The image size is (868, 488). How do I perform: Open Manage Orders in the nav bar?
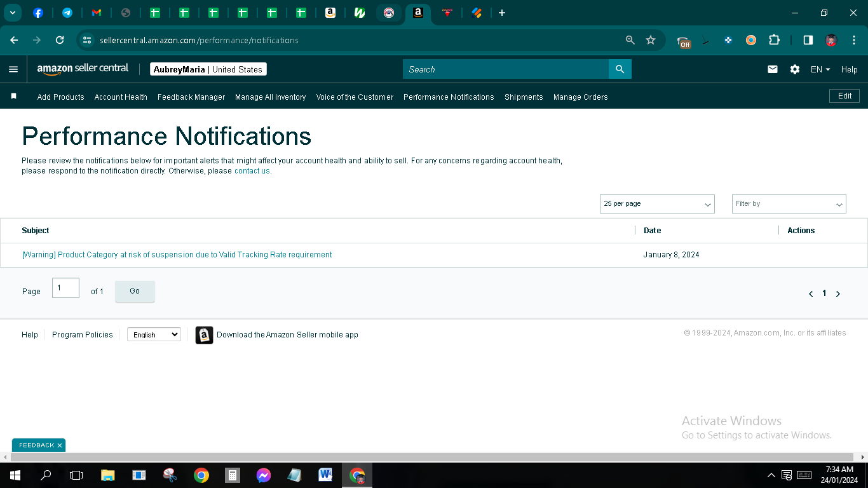(581, 97)
